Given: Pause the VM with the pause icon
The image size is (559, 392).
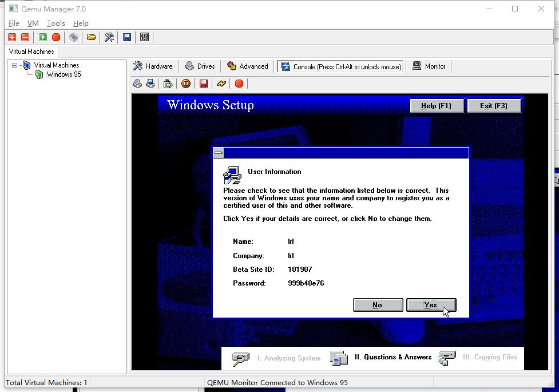Looking at the screenshot, I should (186, 84).
